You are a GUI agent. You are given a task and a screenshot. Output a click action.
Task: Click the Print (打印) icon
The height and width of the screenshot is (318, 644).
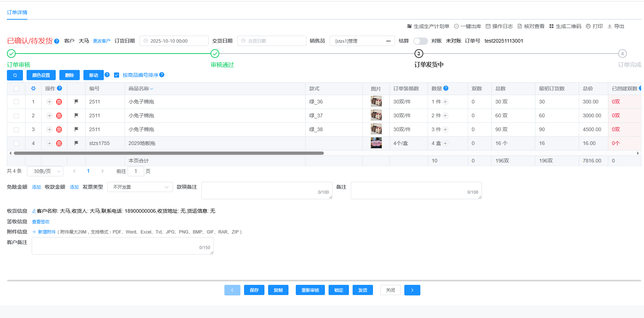588,26
